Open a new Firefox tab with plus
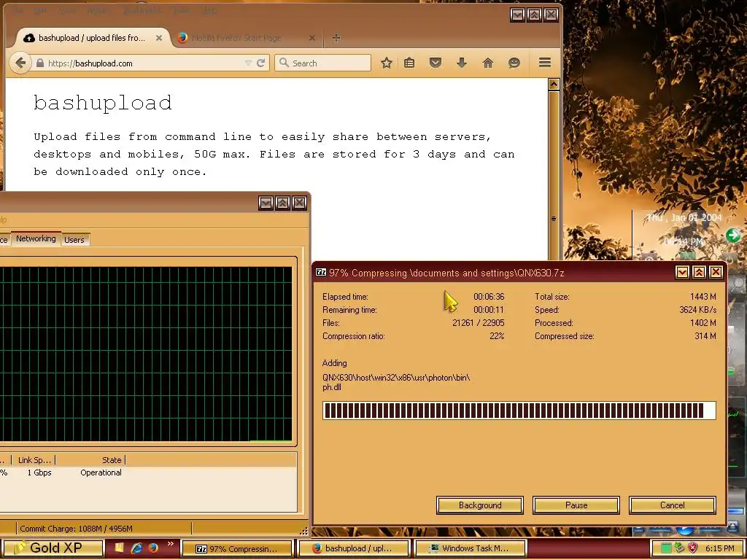This screenshot has width=747, height=560. click(x=336, y=38)
